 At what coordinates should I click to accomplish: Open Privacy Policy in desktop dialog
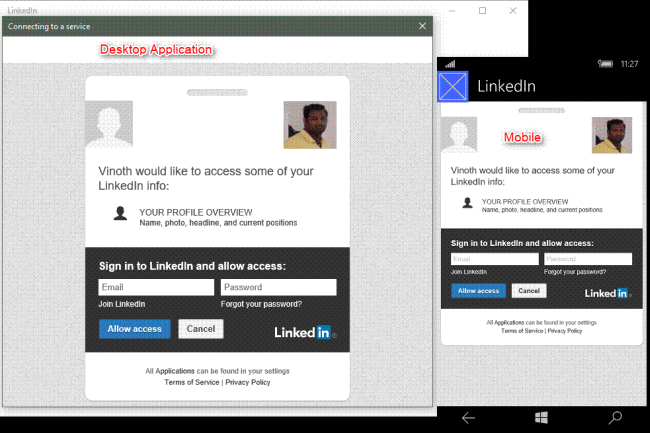248,382
